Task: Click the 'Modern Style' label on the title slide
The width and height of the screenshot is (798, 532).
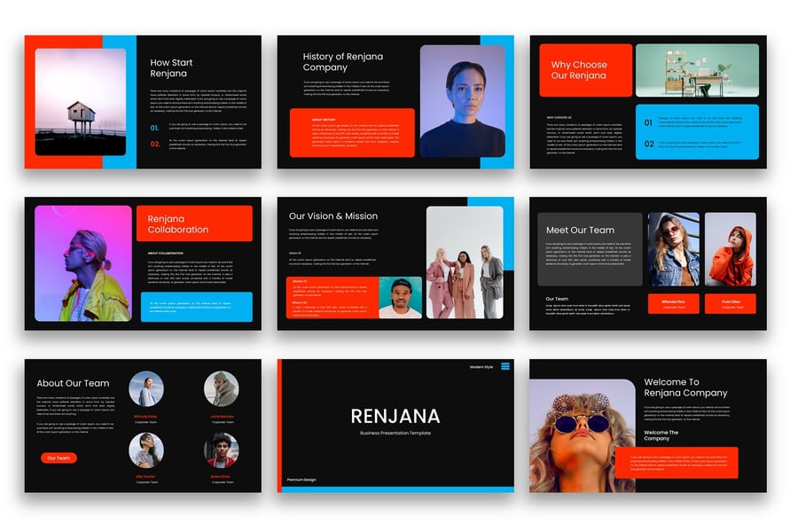Action: 483,366
